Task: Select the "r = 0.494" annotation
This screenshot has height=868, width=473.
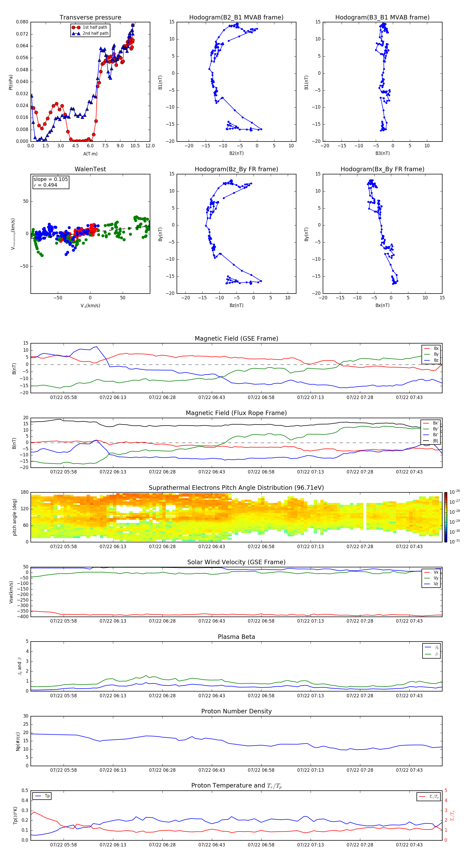Action: (x=45, y=185)
